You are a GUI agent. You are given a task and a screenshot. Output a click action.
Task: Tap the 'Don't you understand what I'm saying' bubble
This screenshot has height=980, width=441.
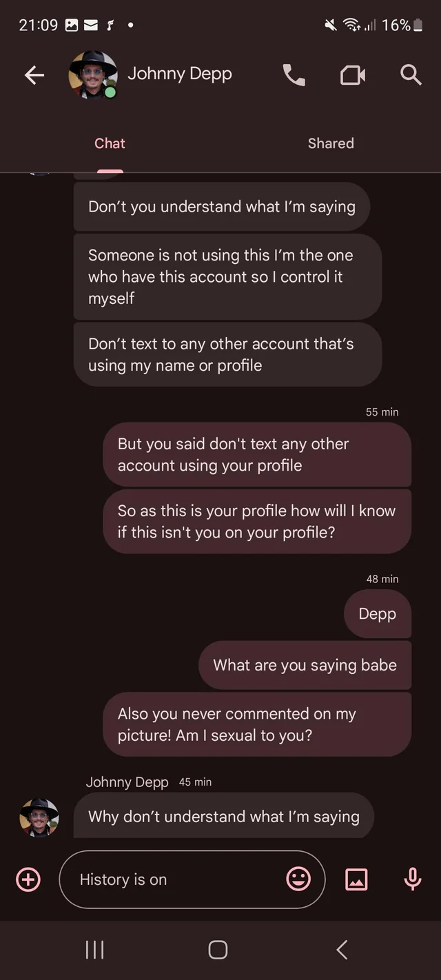click(x=222, y=207)
